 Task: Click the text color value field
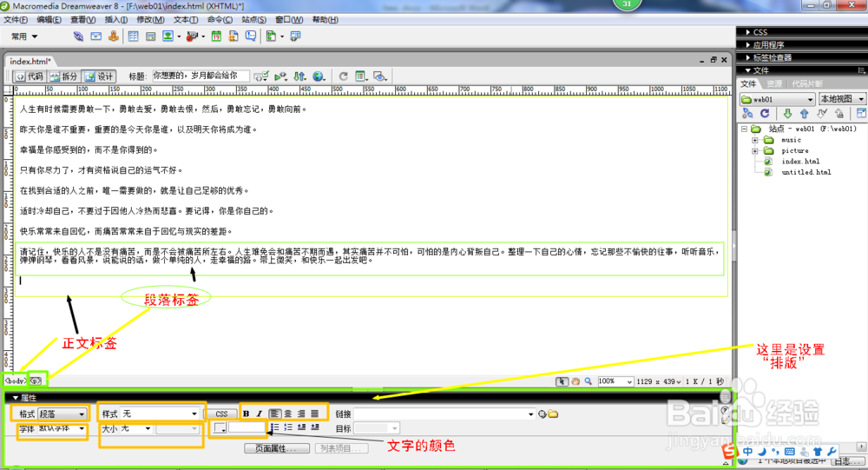pyautogui.click(x=247, y=428)
